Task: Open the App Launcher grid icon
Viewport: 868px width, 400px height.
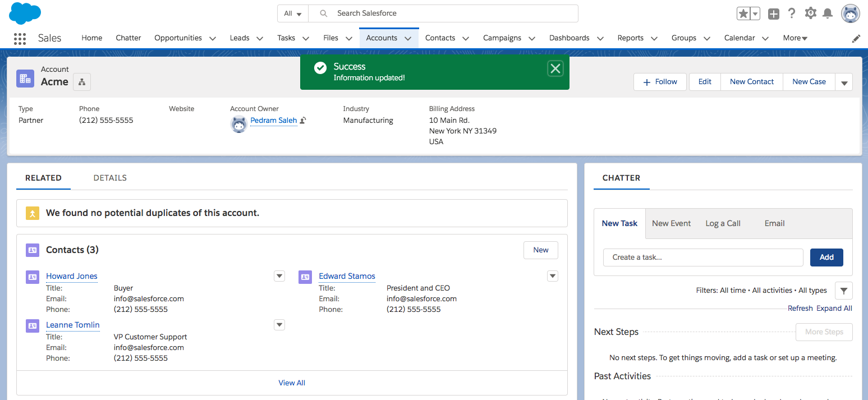Action: (x=20, y=38)
